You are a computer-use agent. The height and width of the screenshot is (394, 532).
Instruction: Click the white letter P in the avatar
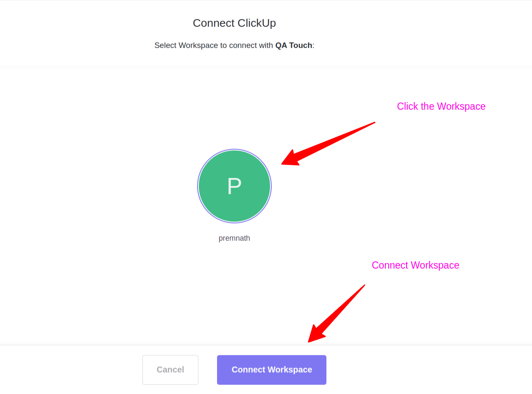pyautogui.click(x=234, y=186)
